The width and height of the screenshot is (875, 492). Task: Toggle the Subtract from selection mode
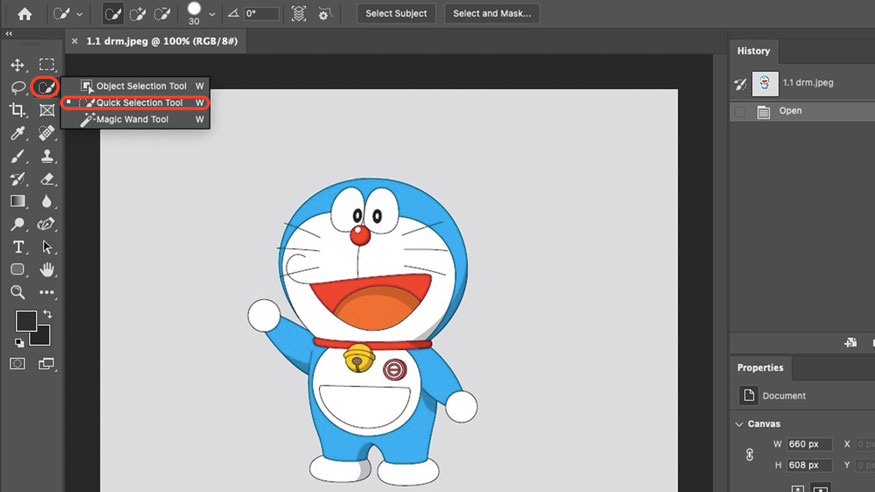click(x=162, y=14)
